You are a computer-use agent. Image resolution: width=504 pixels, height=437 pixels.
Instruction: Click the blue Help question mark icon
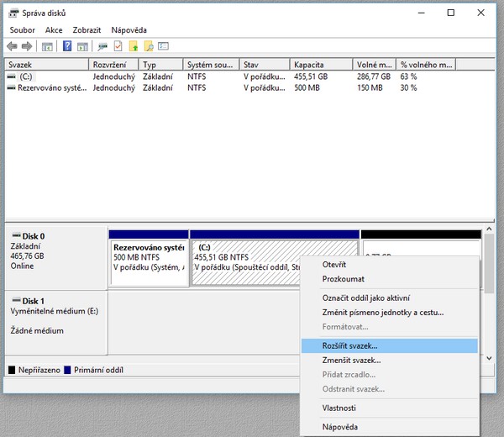(67, 46)
